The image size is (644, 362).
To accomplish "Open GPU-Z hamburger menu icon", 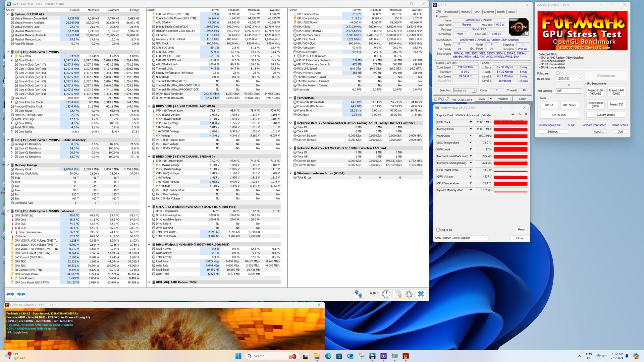I will [526, 115].
